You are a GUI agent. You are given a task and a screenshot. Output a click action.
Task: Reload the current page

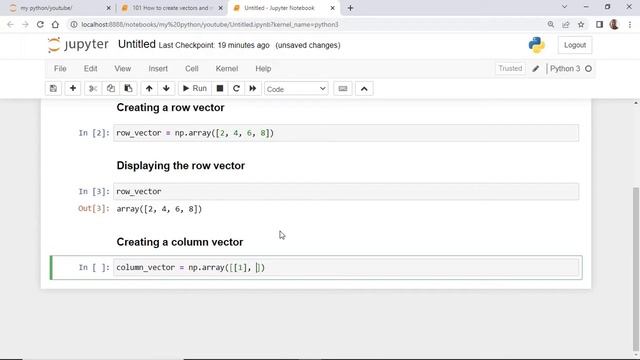point(40,24)
